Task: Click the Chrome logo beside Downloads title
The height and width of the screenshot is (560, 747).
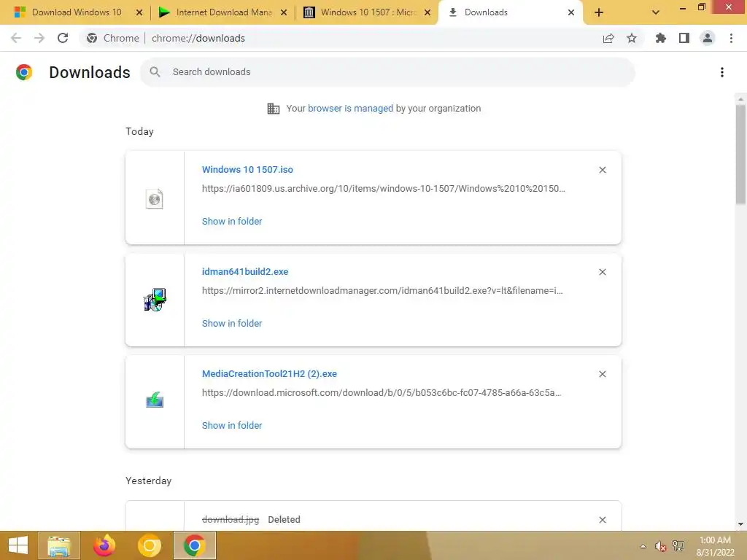Action: pos(24,72)
